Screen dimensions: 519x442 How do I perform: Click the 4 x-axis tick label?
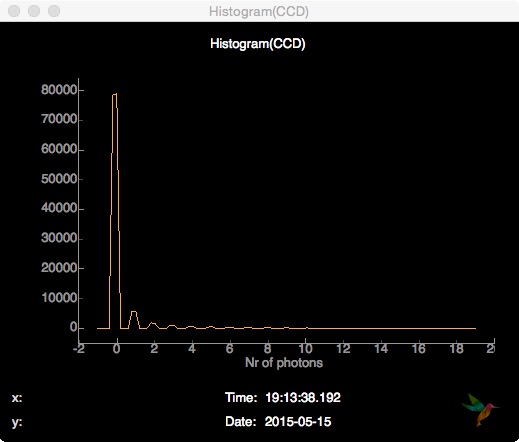coord(192,349)
